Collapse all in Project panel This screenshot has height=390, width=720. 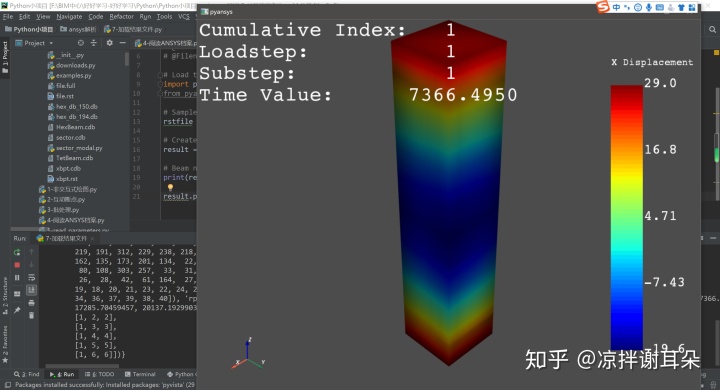click(x=94, y=43)
